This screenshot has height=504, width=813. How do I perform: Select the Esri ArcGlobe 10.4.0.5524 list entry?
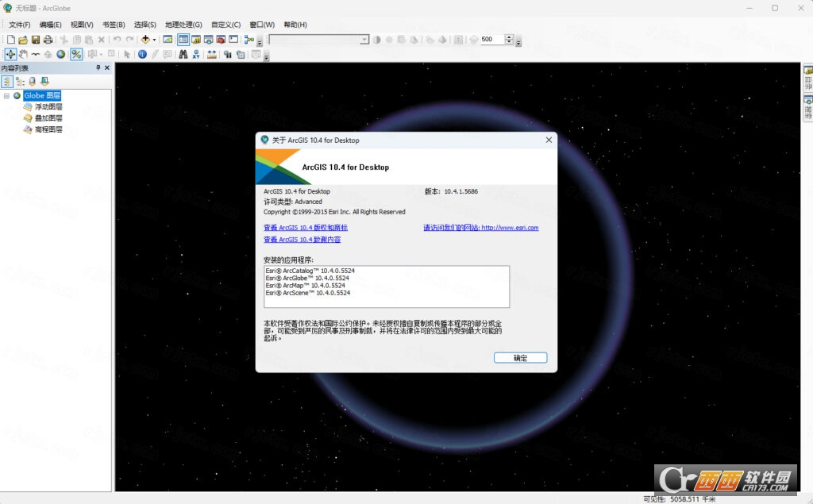(x=307, y=278)
